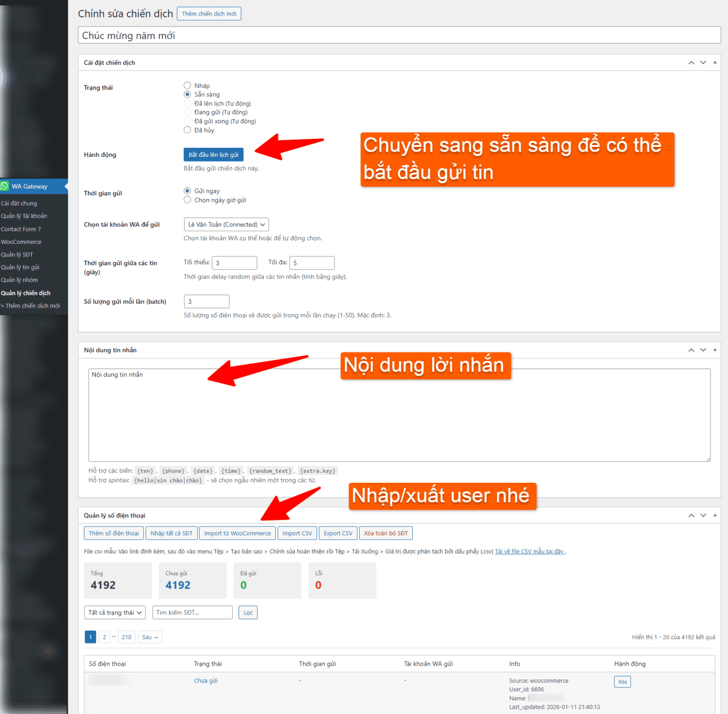Click the Tải về file CSV mẫu link
Image resolution: width=728 pixels, height=714 pixels.
pyautogui.click(x=529, y=551)
